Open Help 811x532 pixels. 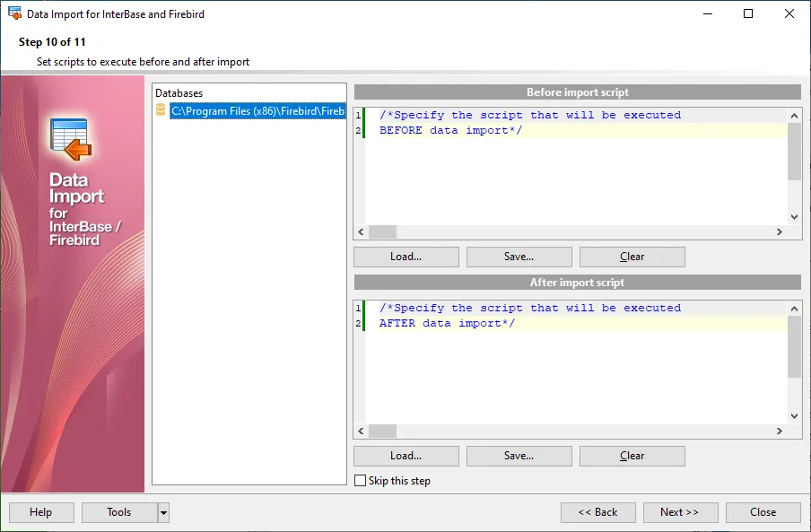tap(41, 512)
